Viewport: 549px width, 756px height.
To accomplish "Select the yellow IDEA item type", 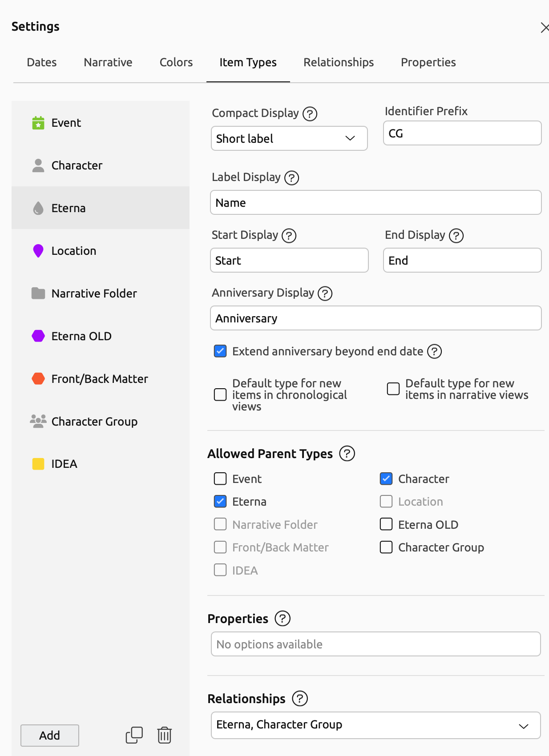I will coord(64,464).
